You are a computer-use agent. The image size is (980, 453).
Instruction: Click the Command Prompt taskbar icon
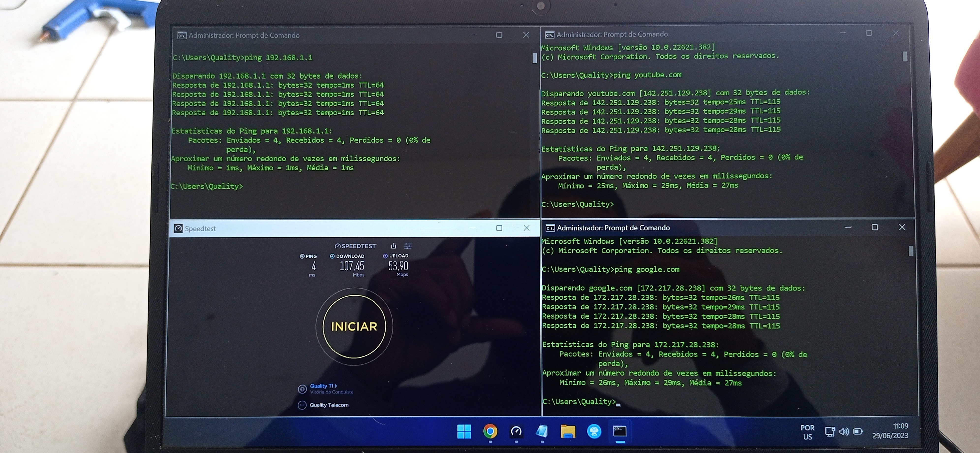[620, 431]
